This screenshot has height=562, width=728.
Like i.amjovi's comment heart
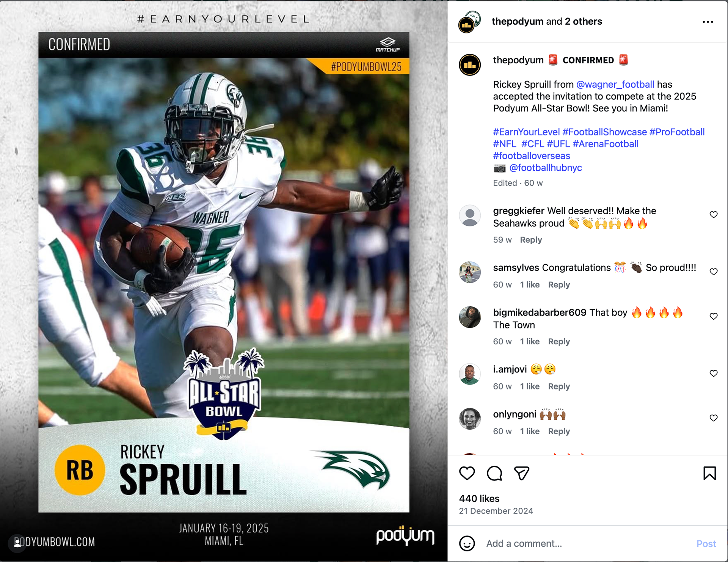tap(714, 373)
